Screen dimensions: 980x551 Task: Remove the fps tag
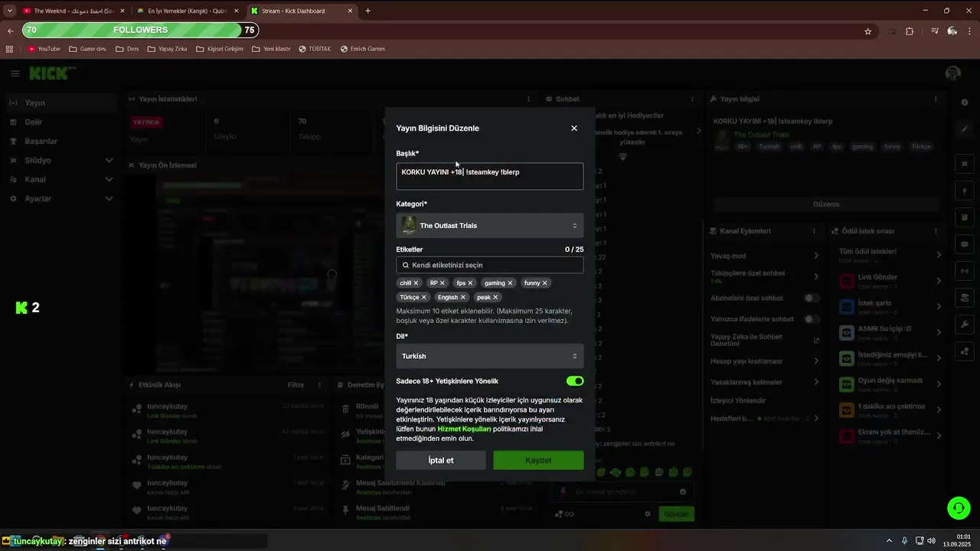point(471,283)
